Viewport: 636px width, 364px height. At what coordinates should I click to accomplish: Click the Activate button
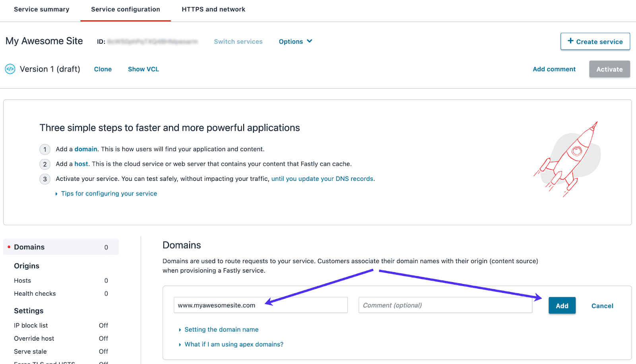click(x=609, y=69)
